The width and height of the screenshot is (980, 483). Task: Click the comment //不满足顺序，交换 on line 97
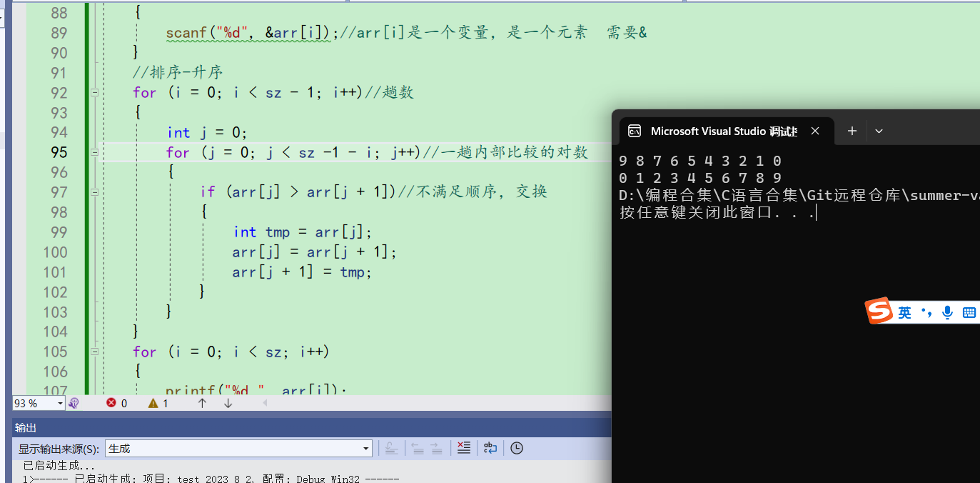pos(473,192)
